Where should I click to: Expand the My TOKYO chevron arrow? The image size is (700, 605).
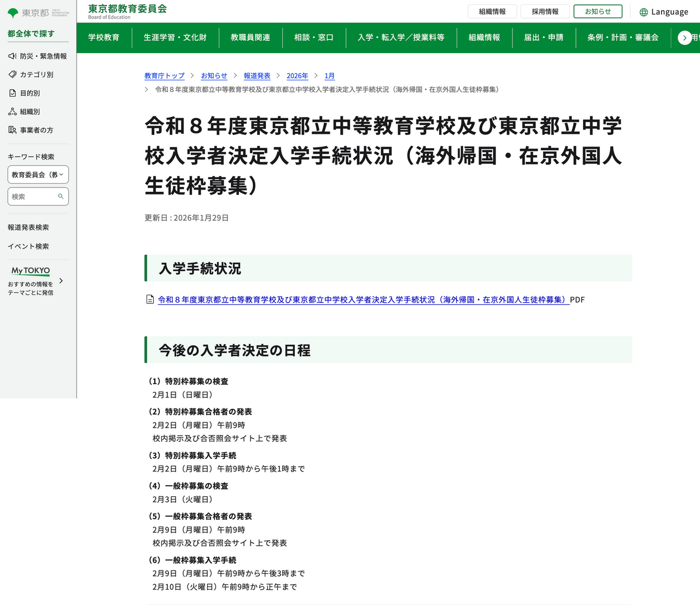pyautogui.click(x=61, y=281)
